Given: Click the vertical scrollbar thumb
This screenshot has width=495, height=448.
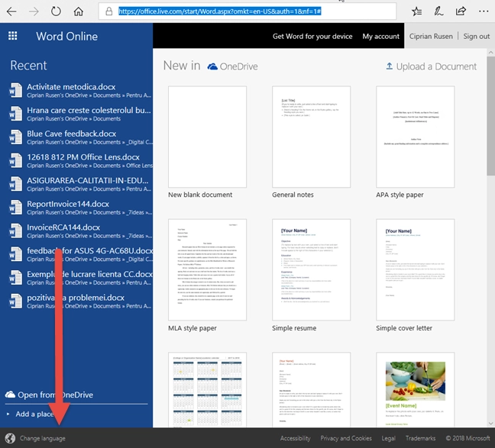Looking at the screenshot, I should tap(490, 116).
